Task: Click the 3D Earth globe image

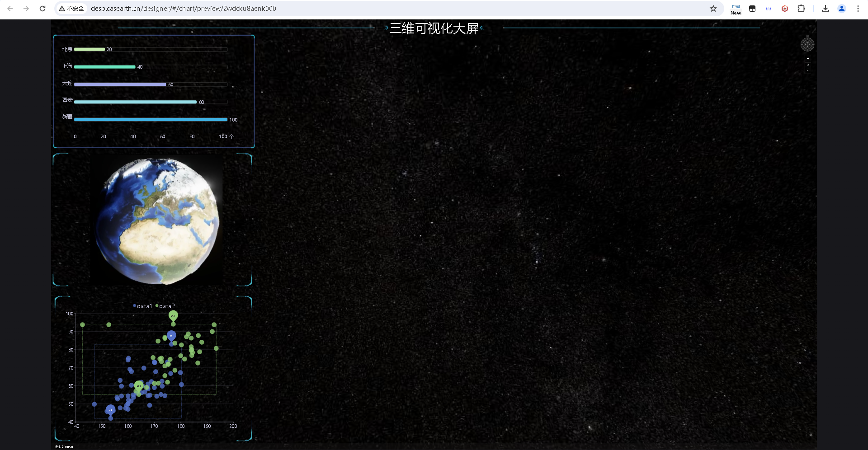Action: coord(157,221)
